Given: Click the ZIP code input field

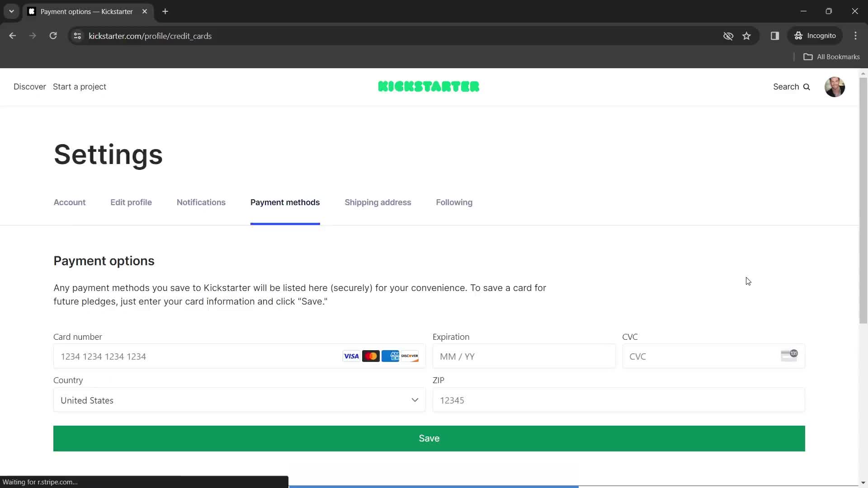Looking at the screenshot, I should pos(619,400).
